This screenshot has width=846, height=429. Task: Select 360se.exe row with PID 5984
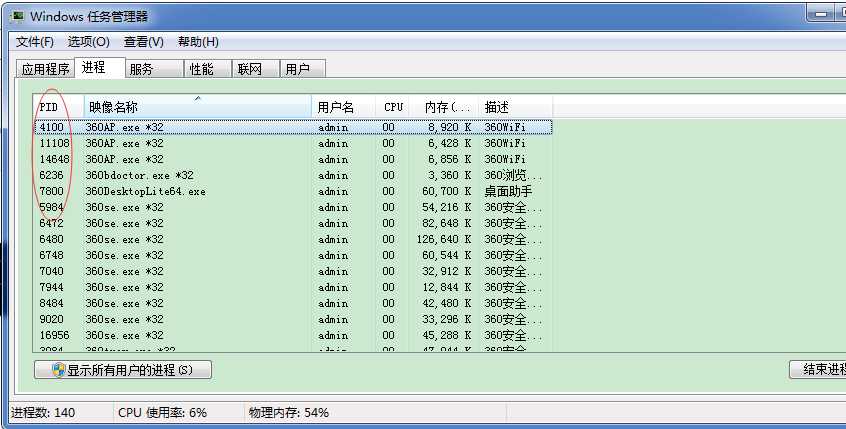(294, 207)
